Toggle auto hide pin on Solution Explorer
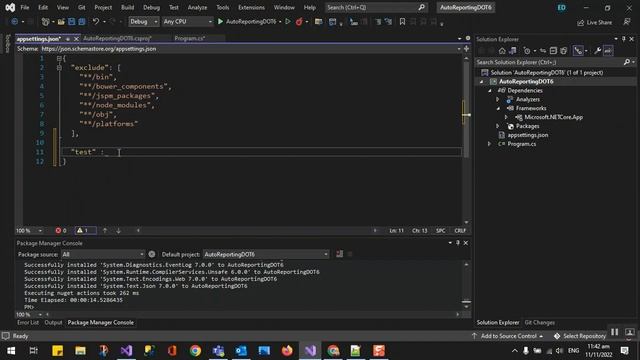The image size is (640, 360). tap(624, 39)
